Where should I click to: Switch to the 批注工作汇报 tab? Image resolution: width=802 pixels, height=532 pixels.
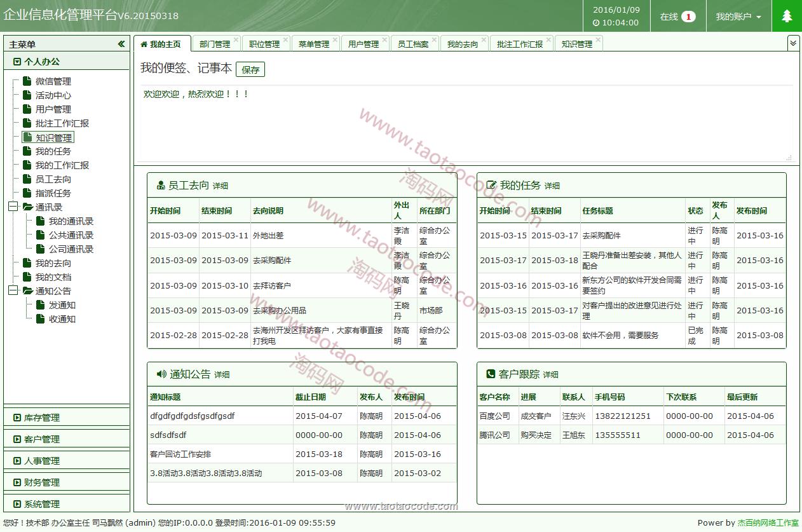[519, 44]
